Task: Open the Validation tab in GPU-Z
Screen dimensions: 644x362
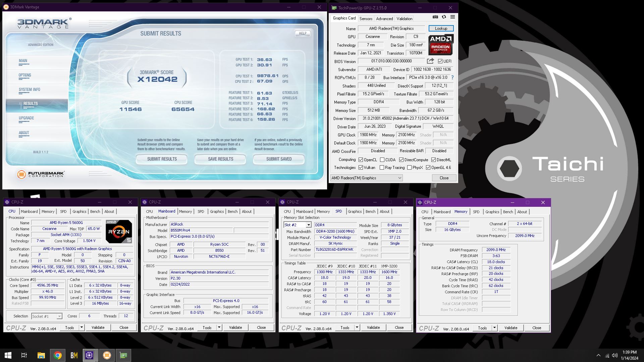Action: pos(405,19)
